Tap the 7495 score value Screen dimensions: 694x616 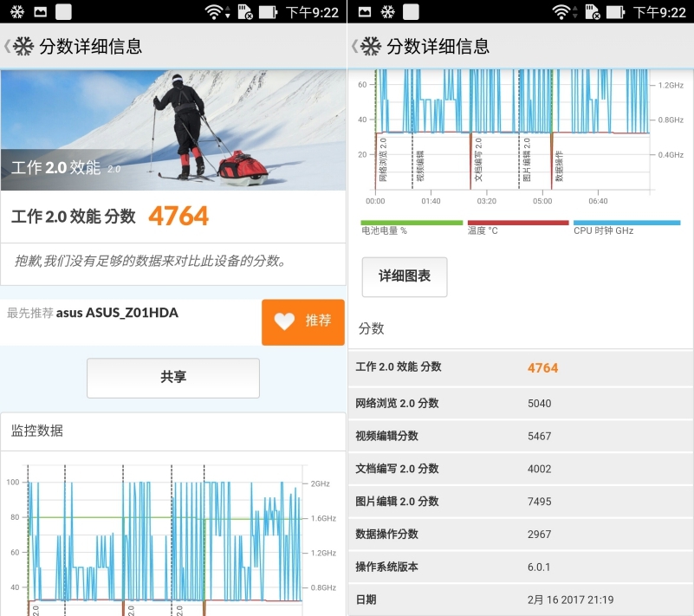[539, 502]
